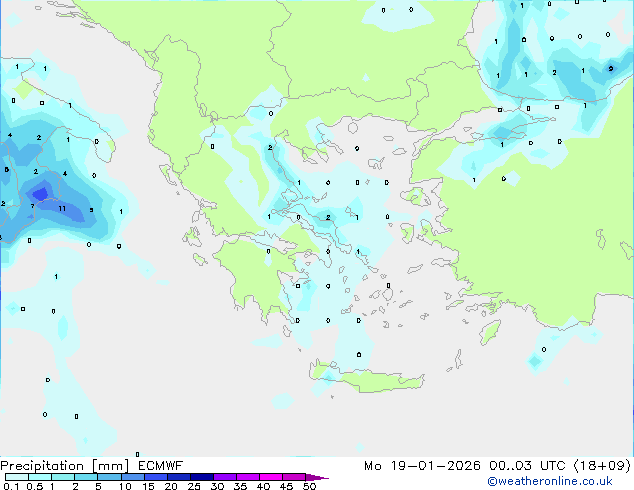Click the '(18+09)' forecast run text
Screen dimensions: 634x490
click(x=602, y=466)
